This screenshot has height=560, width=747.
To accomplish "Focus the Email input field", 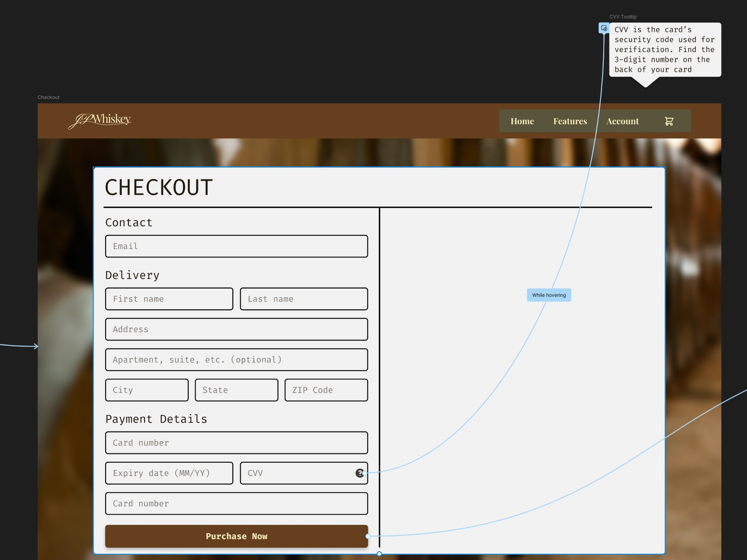I will [x=236, y=246].
